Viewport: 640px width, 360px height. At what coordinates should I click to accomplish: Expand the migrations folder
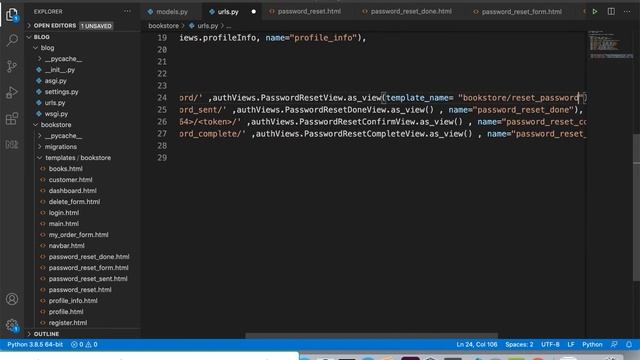point(60,147)
